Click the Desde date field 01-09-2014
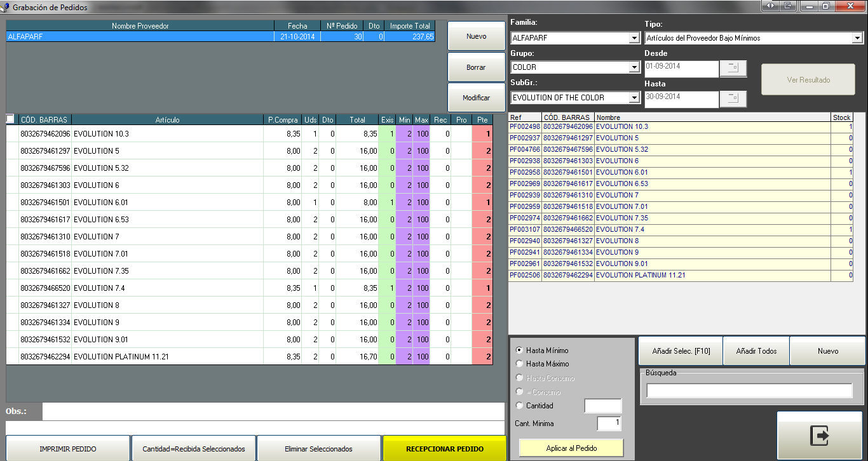Viewport: 868px width, 461px height. click(x=681, y=69)
